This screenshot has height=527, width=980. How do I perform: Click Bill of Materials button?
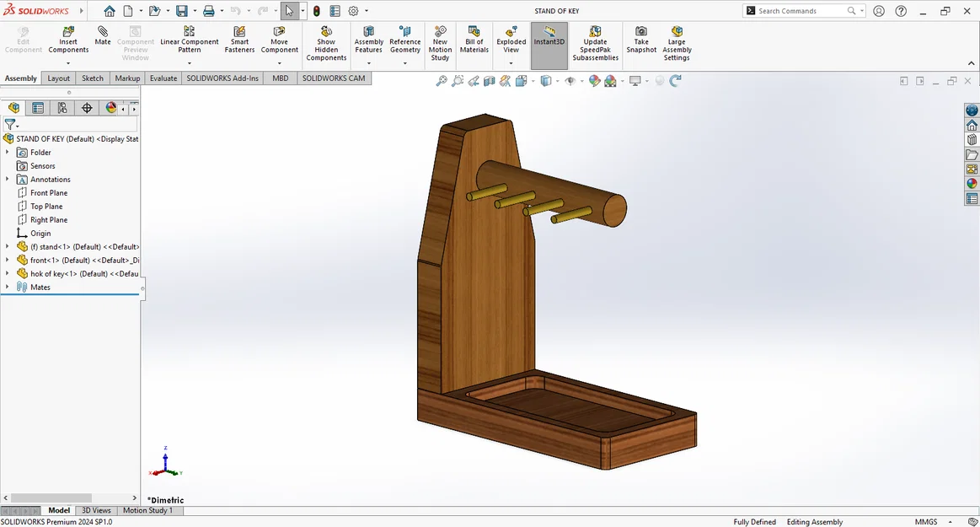pyautogui.click(x=474, y=40)
